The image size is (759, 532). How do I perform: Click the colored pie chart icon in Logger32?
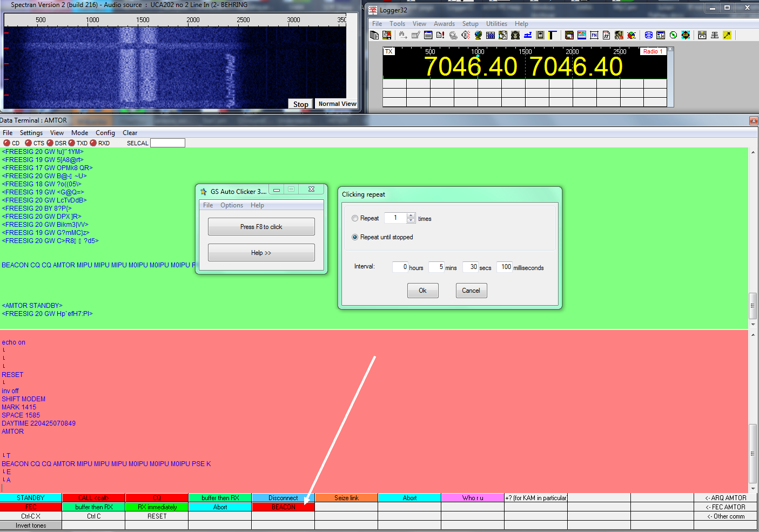632,35
